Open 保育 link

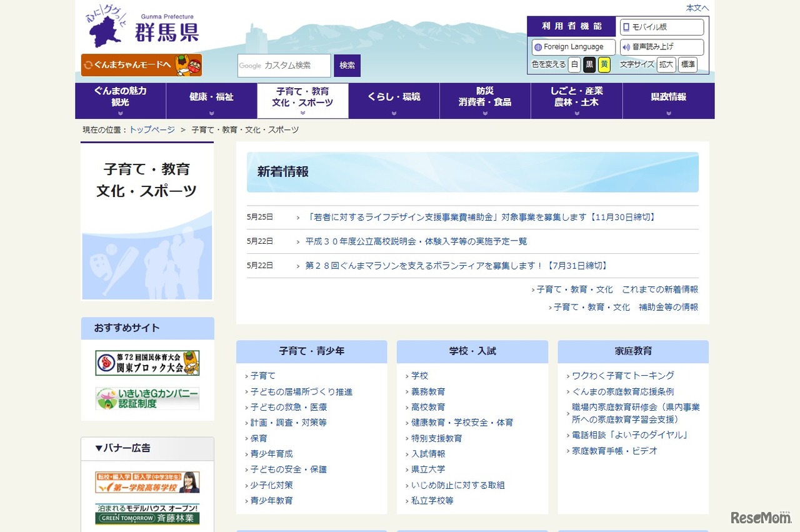(x=259, y=438)
